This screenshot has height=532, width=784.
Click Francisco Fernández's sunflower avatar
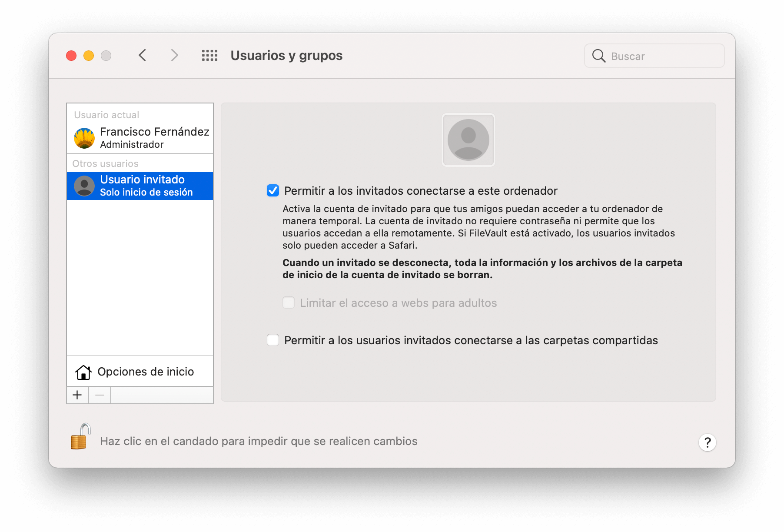(85, 137)
